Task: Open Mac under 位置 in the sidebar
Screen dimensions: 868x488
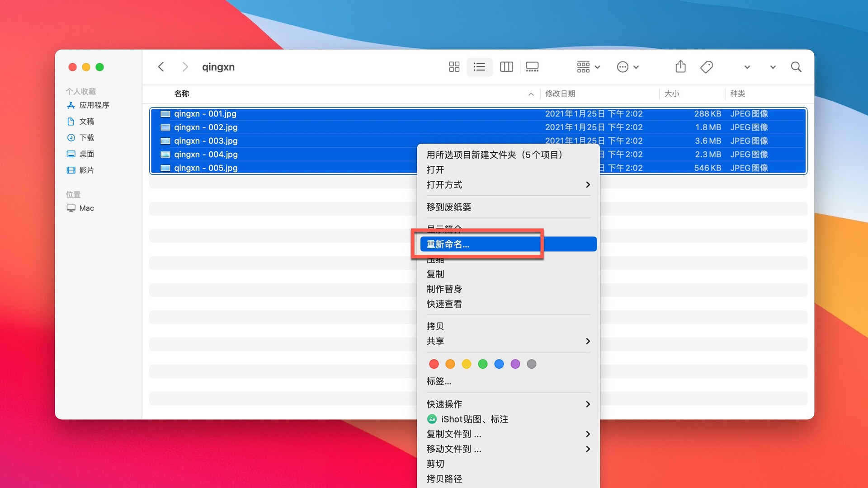Action: (x=85, y=208)
